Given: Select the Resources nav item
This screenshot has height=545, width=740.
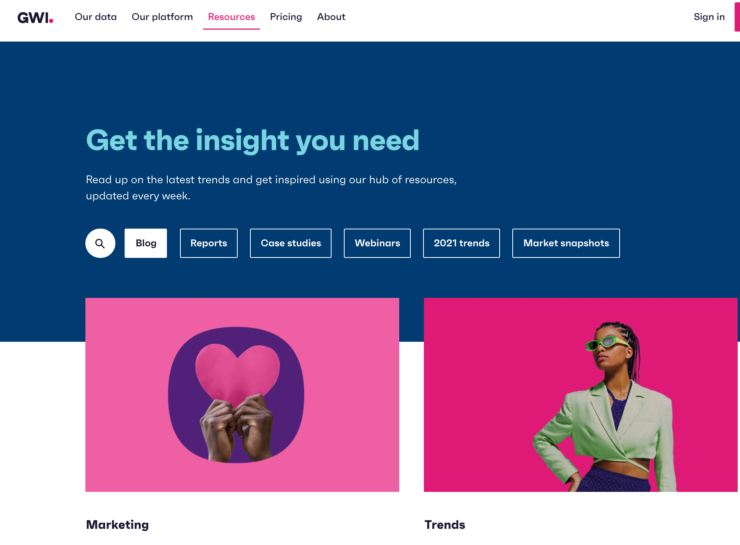Looking at the screenshot, I should pos(231,17).
